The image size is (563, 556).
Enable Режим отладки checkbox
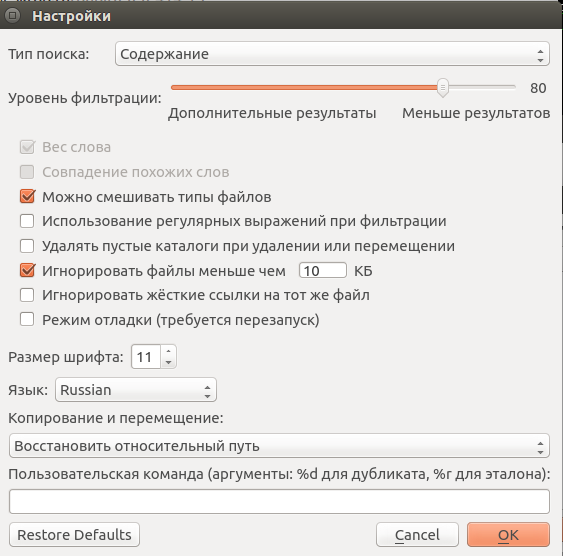coord(27,319)
